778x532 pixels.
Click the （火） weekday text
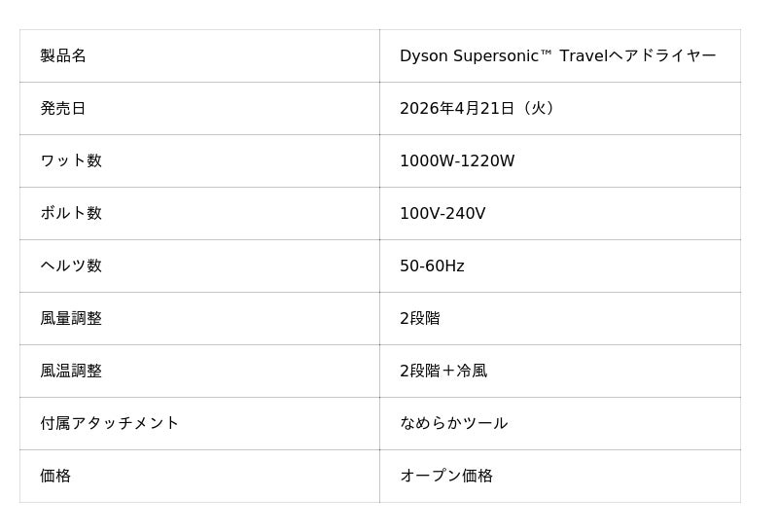pyautogui.click(x=541, y=109)
